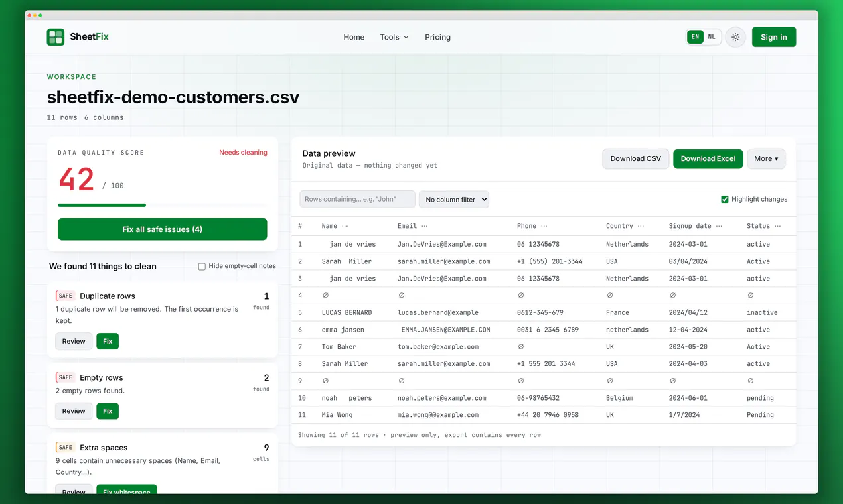Fix the Duplicate rows issue
The height and width of the screenshot is (504, 843).
tap(108, 341)
